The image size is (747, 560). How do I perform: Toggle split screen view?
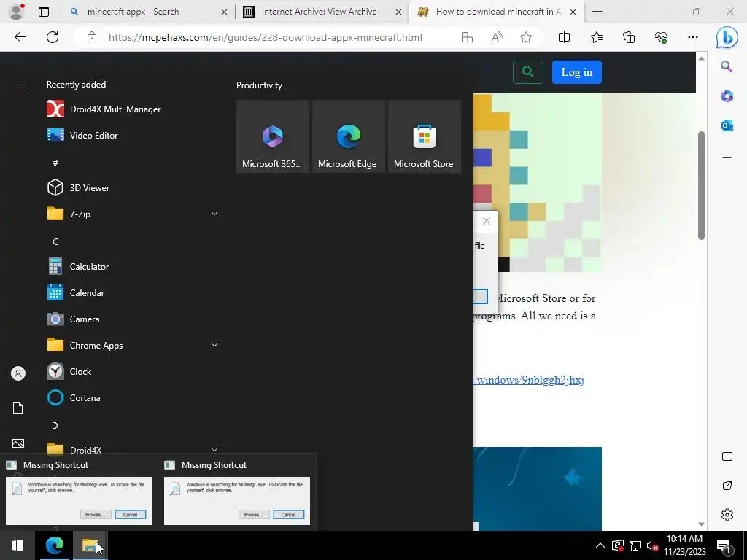[564, 37]
